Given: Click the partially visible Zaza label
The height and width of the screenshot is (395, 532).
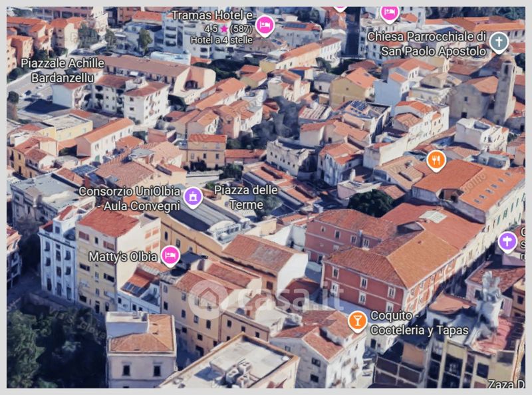Looking at the screenshot, I should click(506, 384).
